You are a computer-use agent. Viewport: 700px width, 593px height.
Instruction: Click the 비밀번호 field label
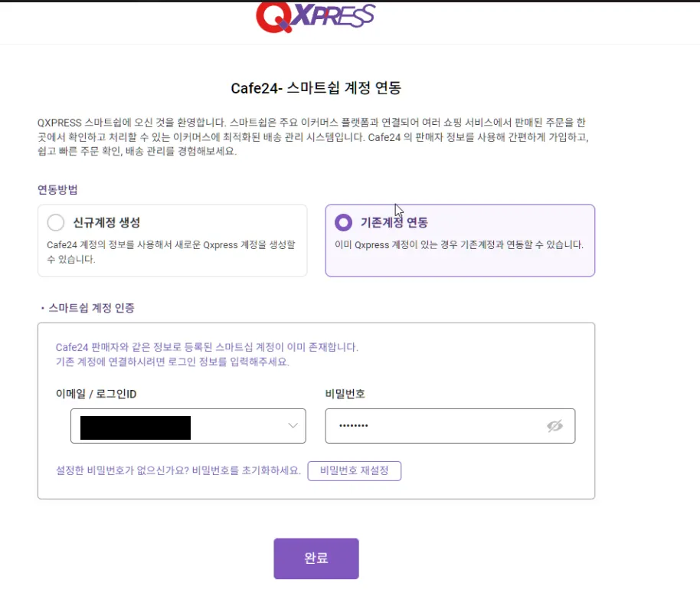[345, 394]
